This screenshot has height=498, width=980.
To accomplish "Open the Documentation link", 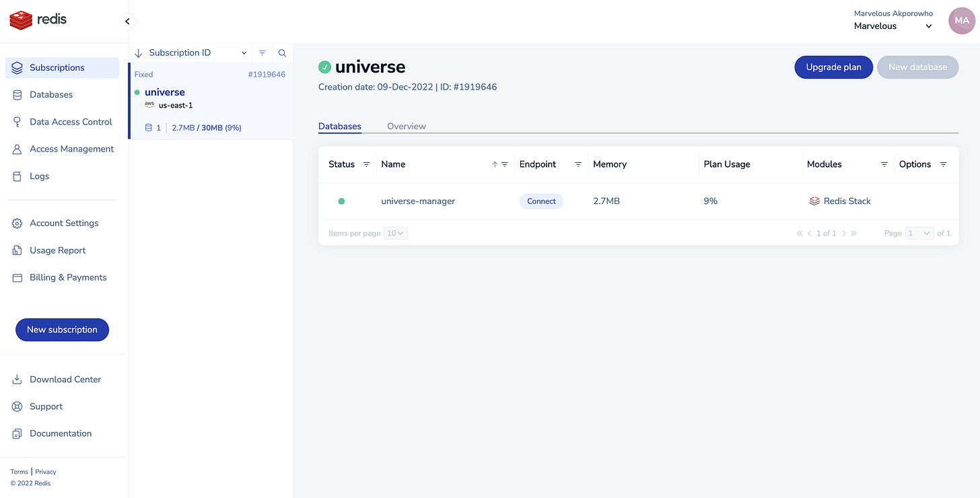I will point(61,433).
